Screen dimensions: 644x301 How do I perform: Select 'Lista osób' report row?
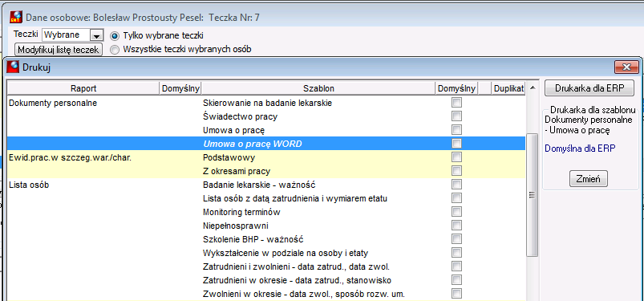(x=29, y=185)
